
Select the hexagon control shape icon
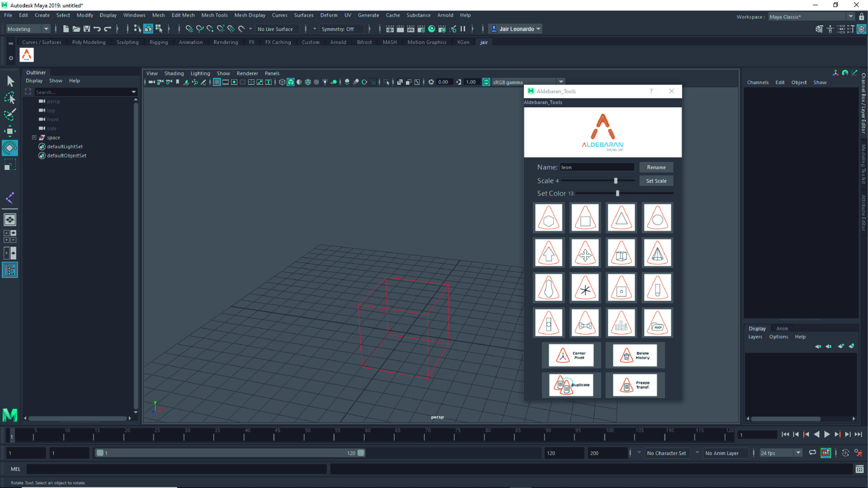coord(549,217)
